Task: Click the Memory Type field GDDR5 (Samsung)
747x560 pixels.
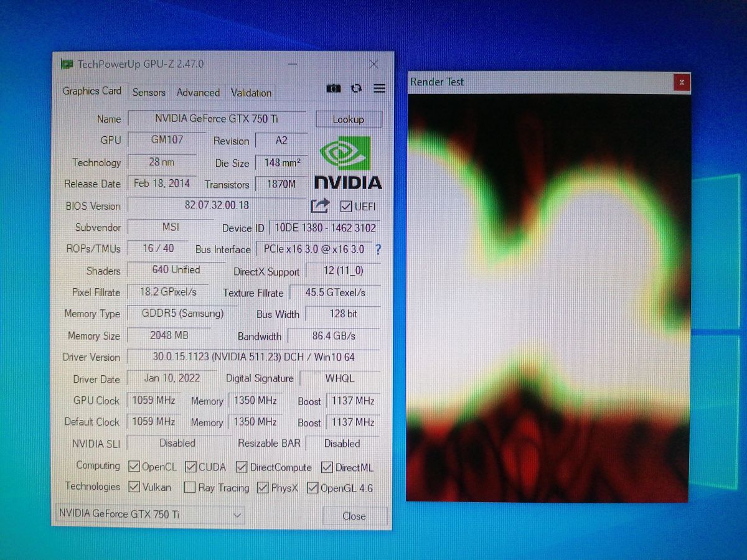Action: [182, 313]
